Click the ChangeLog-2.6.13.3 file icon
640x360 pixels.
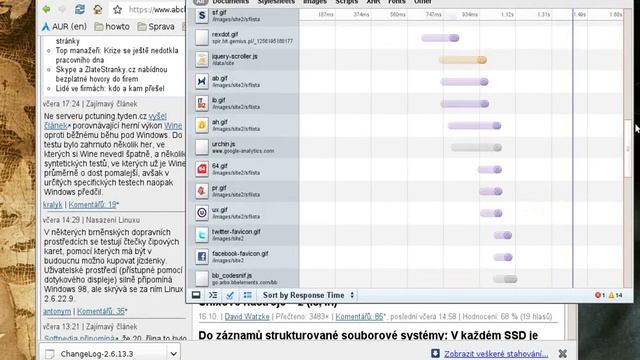50,354
